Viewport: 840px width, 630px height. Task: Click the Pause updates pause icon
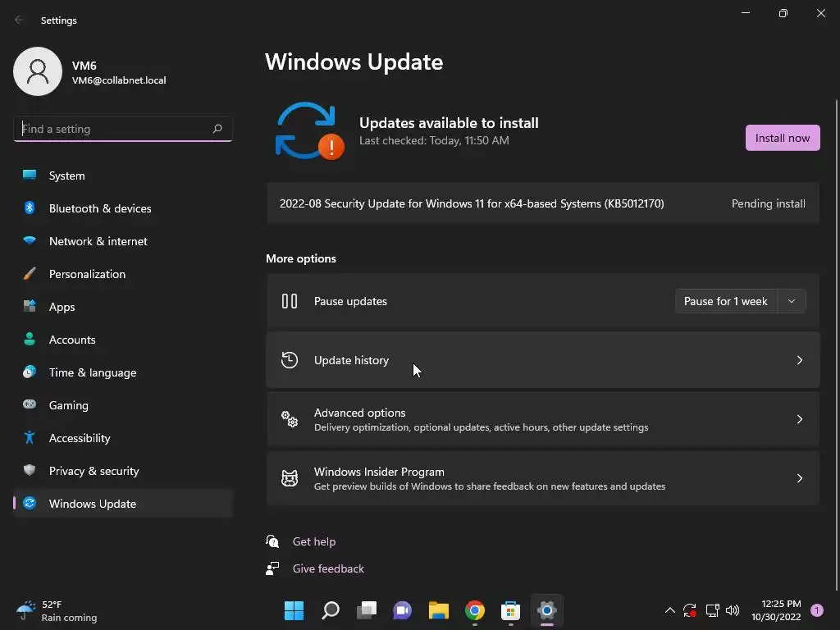click(290, 301)
